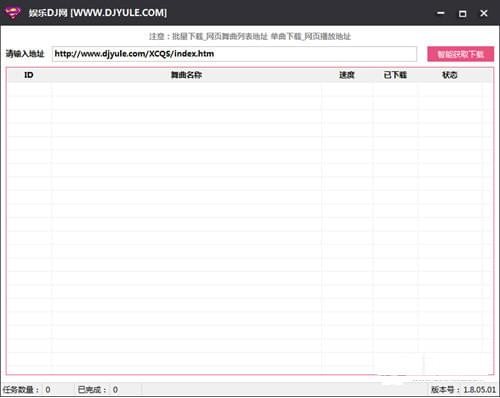Close the 娱乐DJ网 window
This screenshot has width=500, height=398.
(x=484, y=13)
